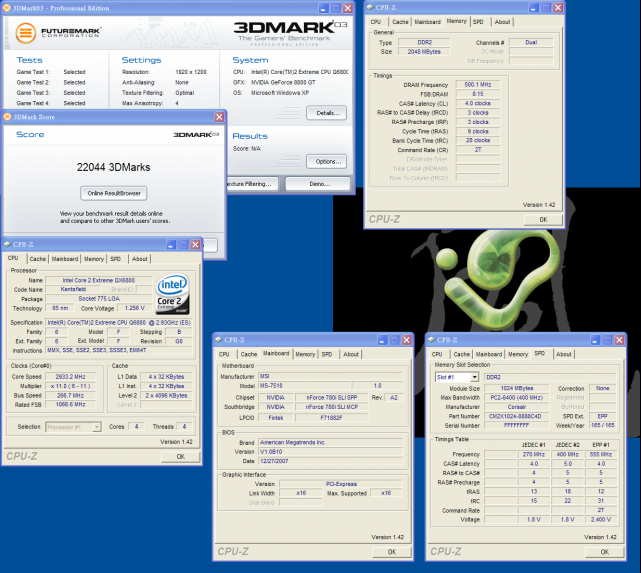
Task: Select the Part Number CM2X1024-8888C4D field
Action: click(515, 416)
